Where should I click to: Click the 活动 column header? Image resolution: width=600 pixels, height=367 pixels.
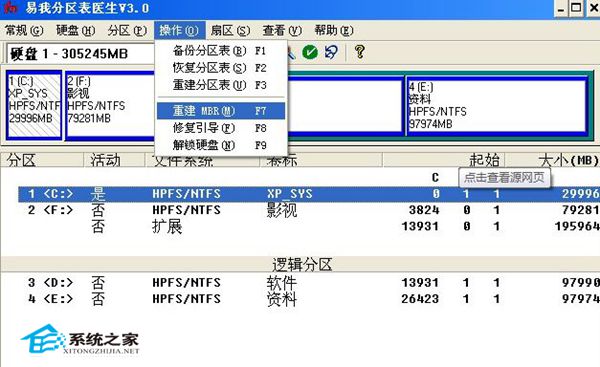coord(114,160)
